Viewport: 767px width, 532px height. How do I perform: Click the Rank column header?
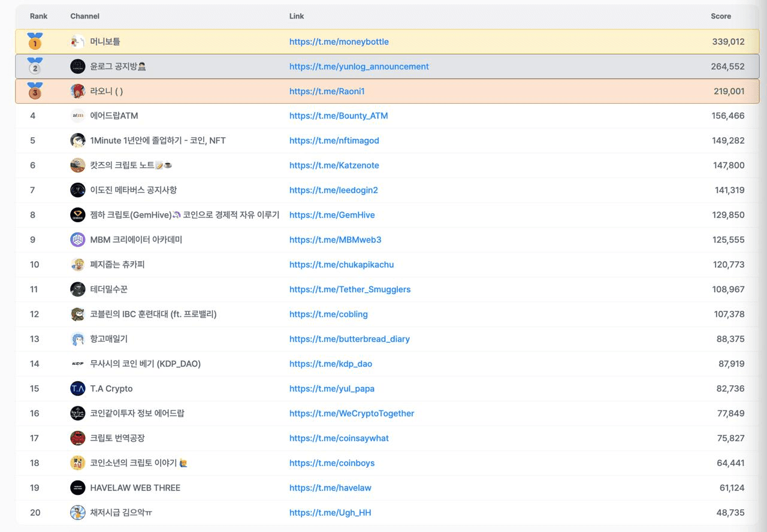[x=38, y=16]
